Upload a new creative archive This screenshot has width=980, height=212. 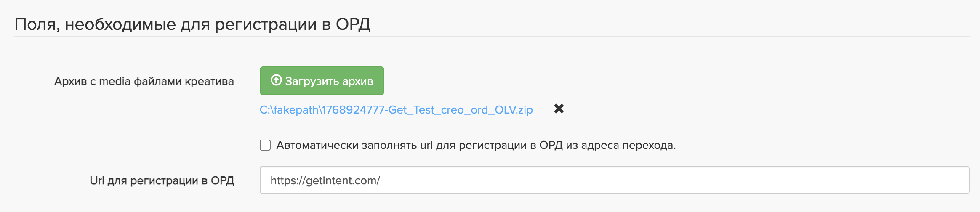point(322,81)
